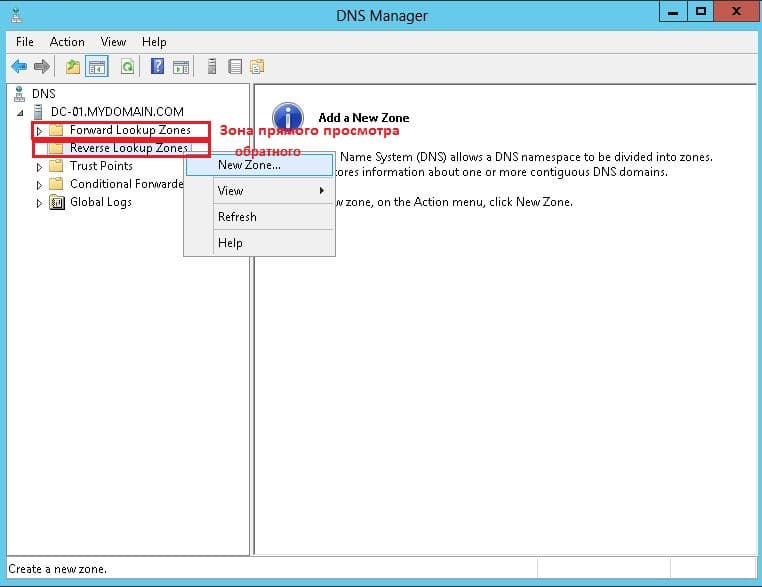Select the Conditional Forwarders label
This screenshot has width=762, height=587.
click(x=126, y=184)
